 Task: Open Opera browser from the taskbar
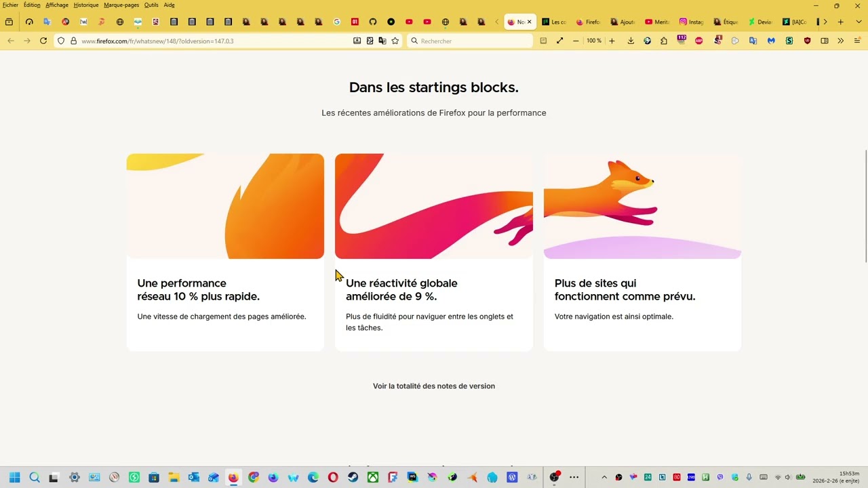[333, 477]
